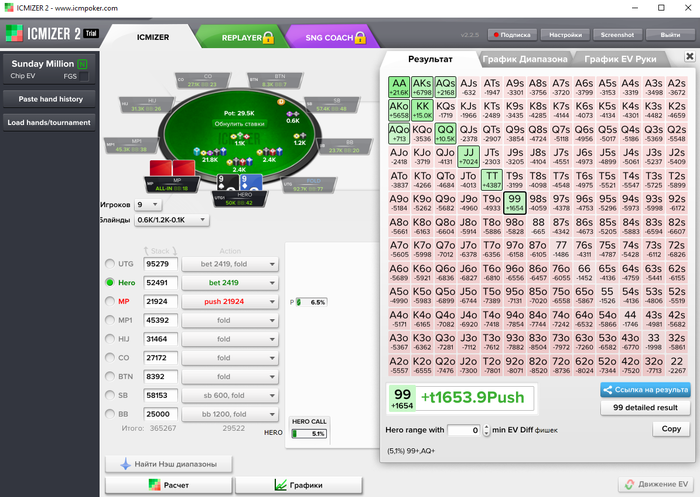Viewport: 700px width, 497px height.
Task: Open the График Диапазона tab
Action: tap(525, 59)
